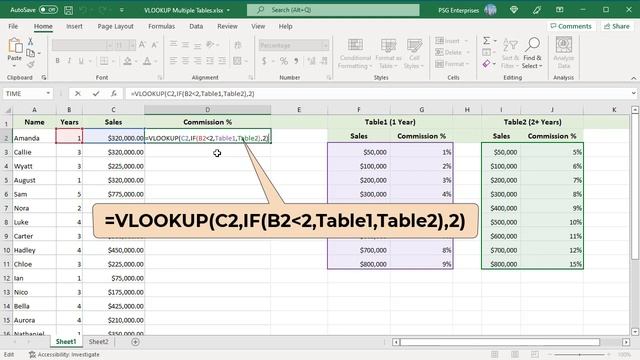Click the Insert cells button
640x360 pixels.
pos(451,41)
